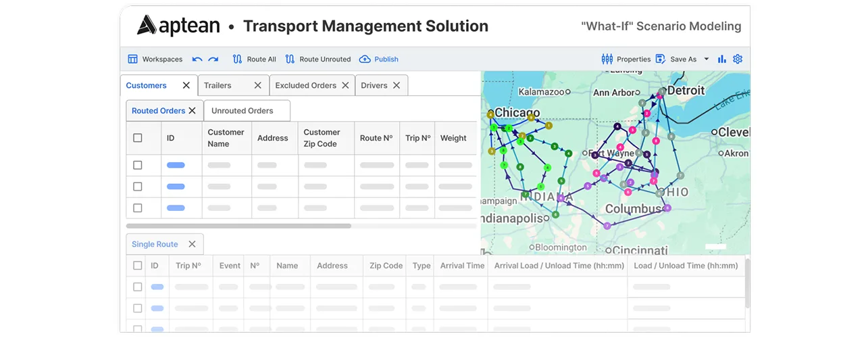Sort by Route Nº column header
The image size is (868, 338).
point(376,138)
